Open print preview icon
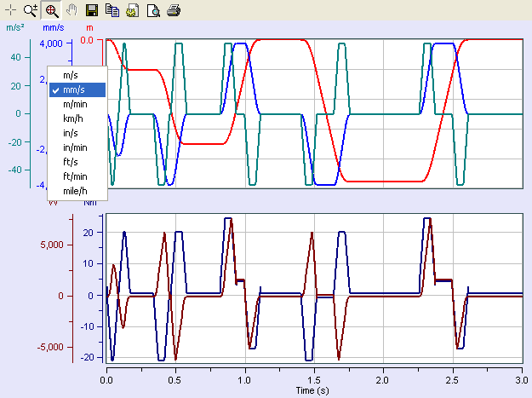This screenshot has width=532, height=398. 152,11
